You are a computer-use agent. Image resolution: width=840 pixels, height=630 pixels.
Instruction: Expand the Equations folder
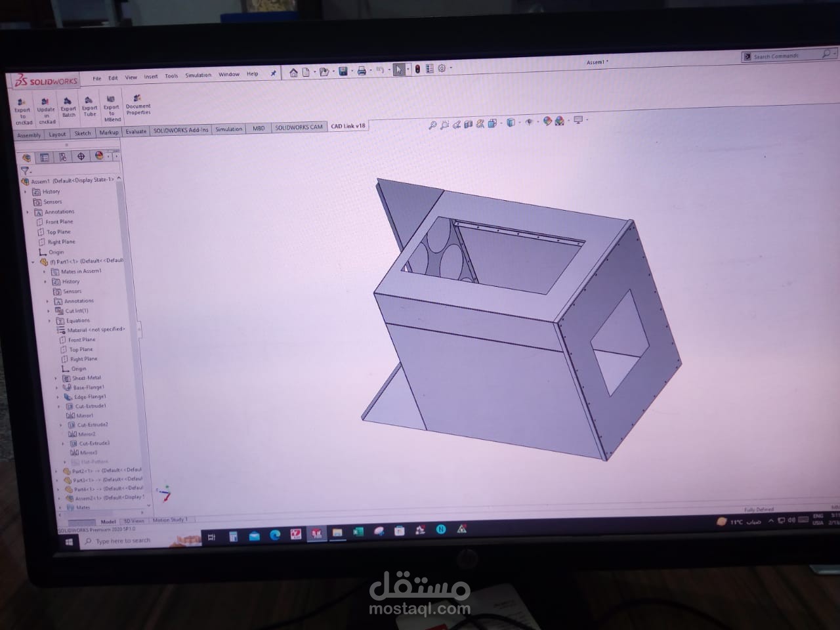(50, 321)
